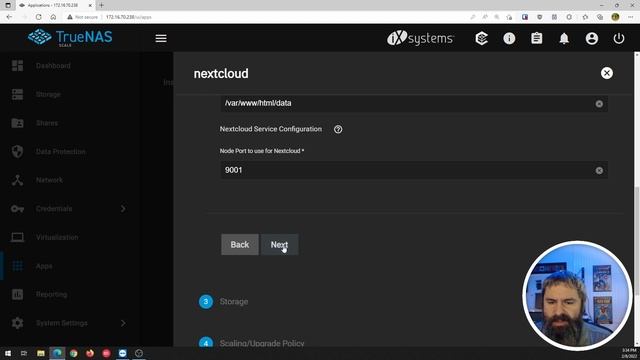Open Chrome from the taskbar
The height and width of the screenshot is (360, 640).
[73, 353]
